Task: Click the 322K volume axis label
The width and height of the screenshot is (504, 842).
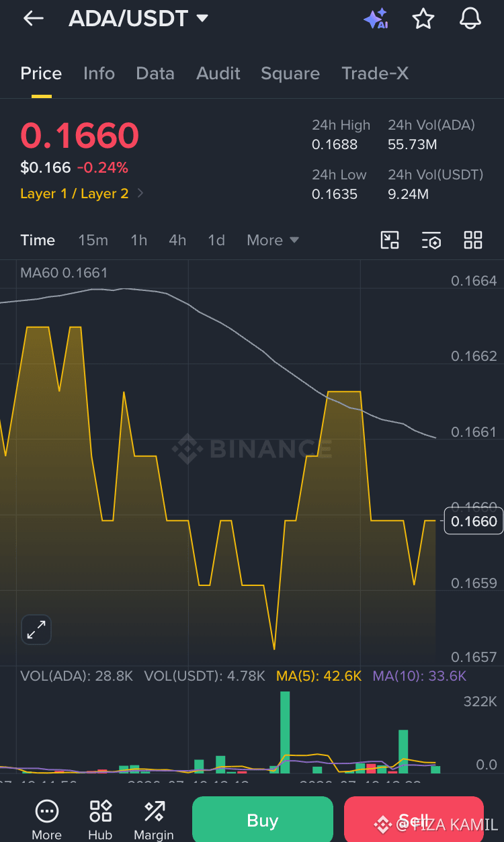Action: coord(480,702)
